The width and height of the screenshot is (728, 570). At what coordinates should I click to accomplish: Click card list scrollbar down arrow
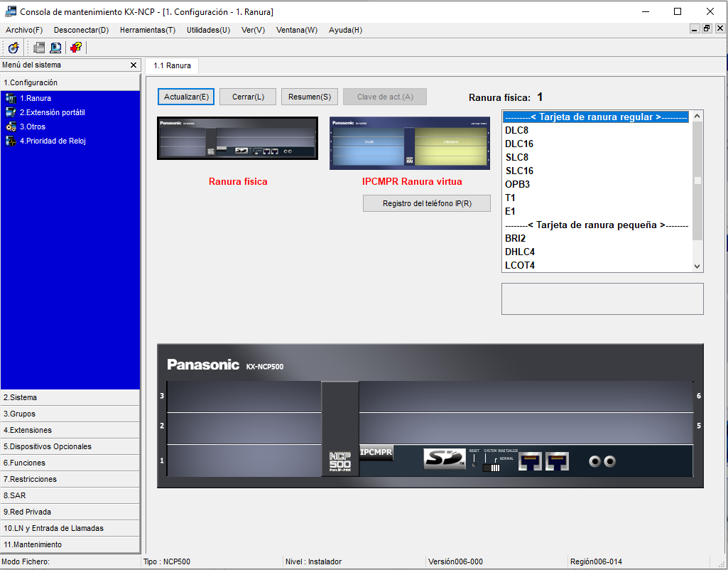point(697,267)
